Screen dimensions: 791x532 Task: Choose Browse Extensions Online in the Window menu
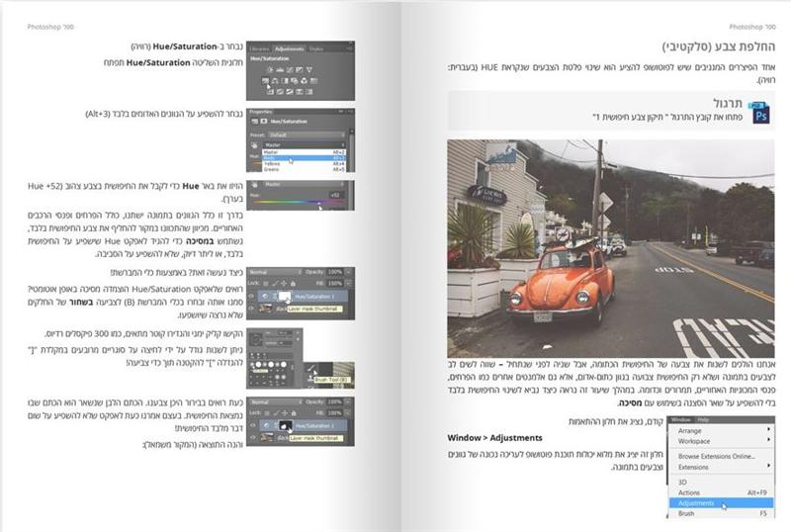pos(722,456)
